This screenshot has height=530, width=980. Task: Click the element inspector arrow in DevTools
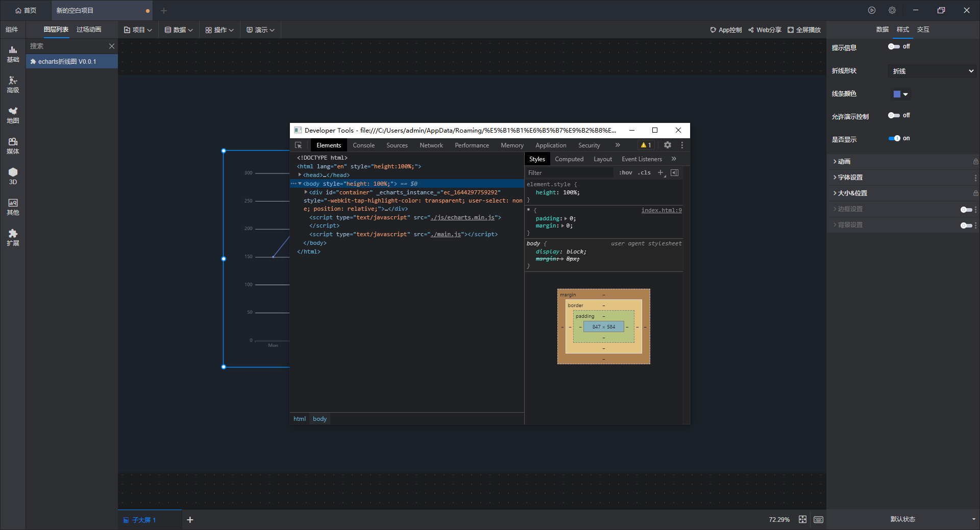[299, 145]
